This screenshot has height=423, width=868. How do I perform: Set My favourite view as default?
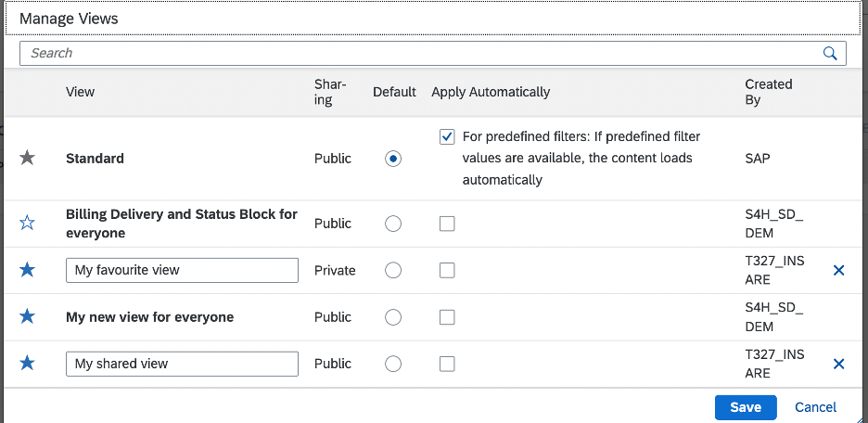click(x=393, y=270)
